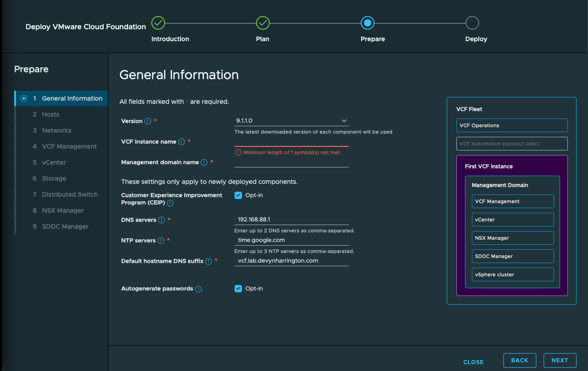Image resolution: width=588 pixels, height=371 pixels.
Task: Click the NEXT button
Action: pos(560,360)
